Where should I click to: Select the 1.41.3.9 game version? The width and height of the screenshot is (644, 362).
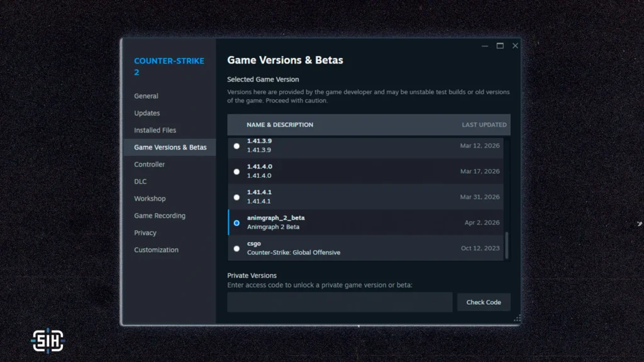point(236,145)
